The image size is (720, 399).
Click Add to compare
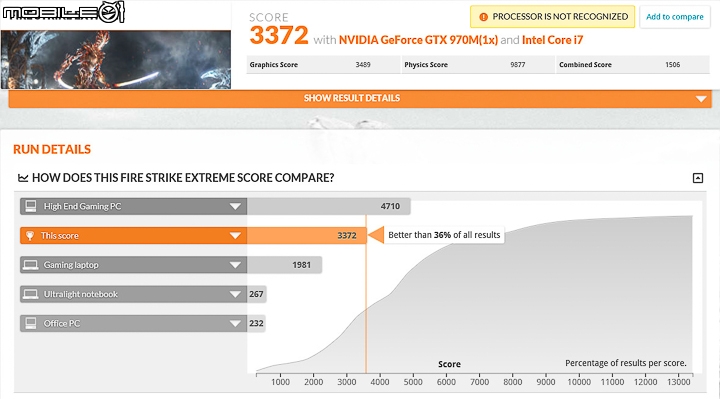pyautogui.click(x=675, y=17)
